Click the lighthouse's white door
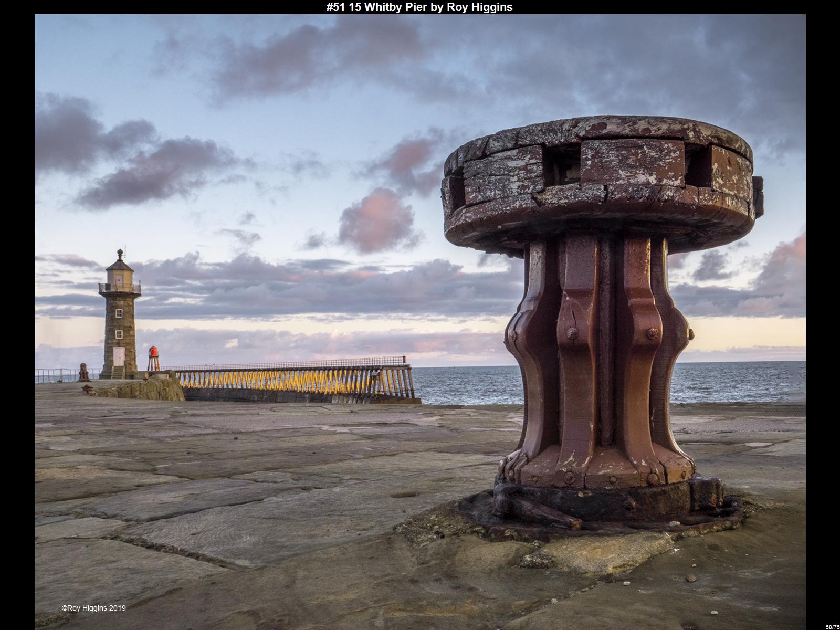This screenshot has height=630, width=840. click(x=119, y=356)
